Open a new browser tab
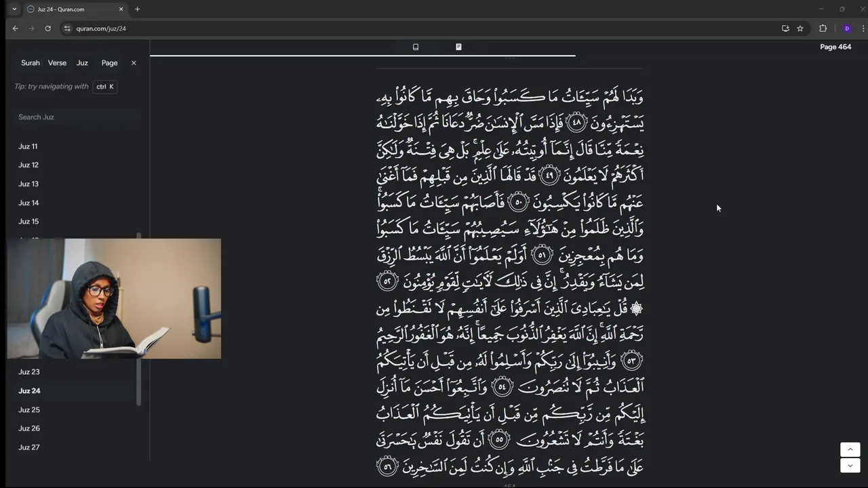Screen dimensions: 868x488 tap(137, 9)
